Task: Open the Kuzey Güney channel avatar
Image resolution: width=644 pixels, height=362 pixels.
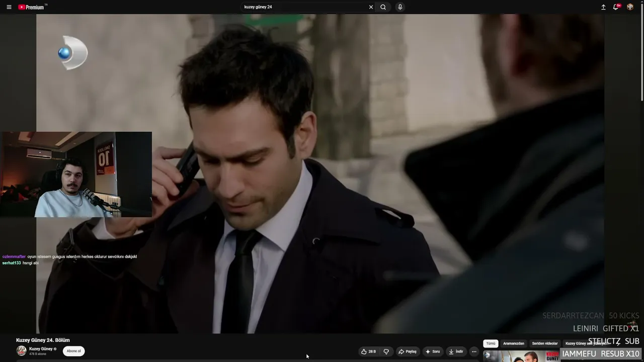Action: coord(21,351)
